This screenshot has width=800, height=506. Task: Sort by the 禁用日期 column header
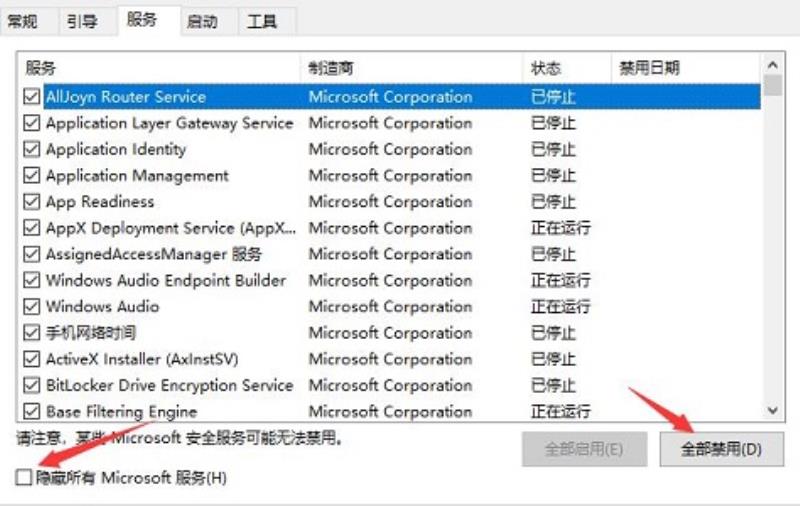(686, 68)
